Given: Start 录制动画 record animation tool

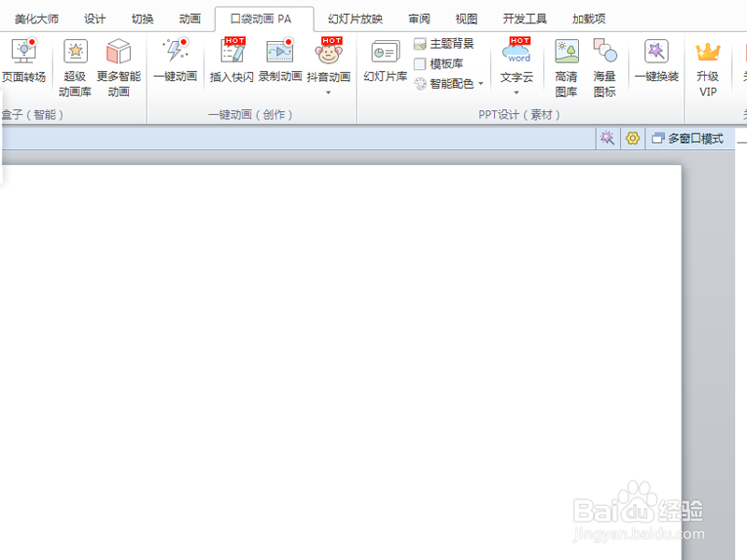Looking at the screenshot, I should 280,61.
